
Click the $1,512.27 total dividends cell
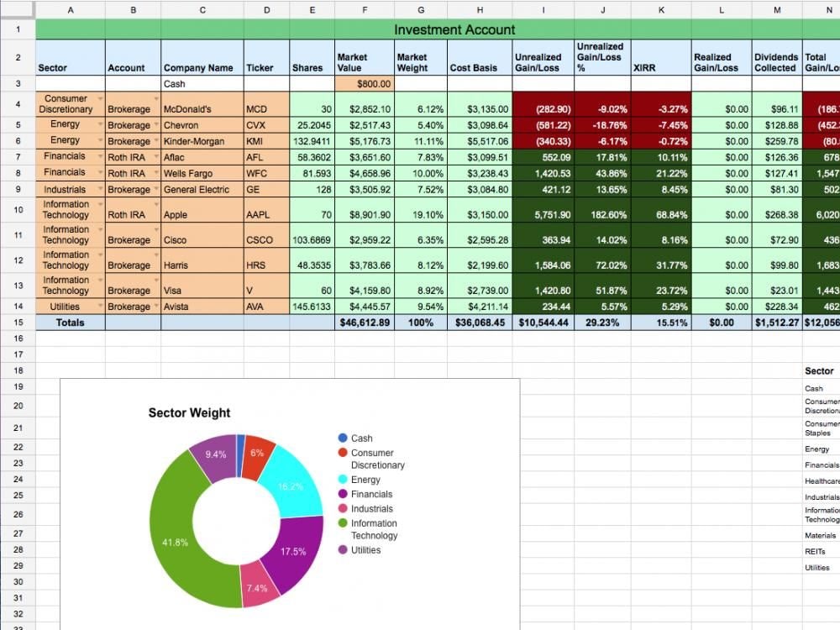click(777, 323)
